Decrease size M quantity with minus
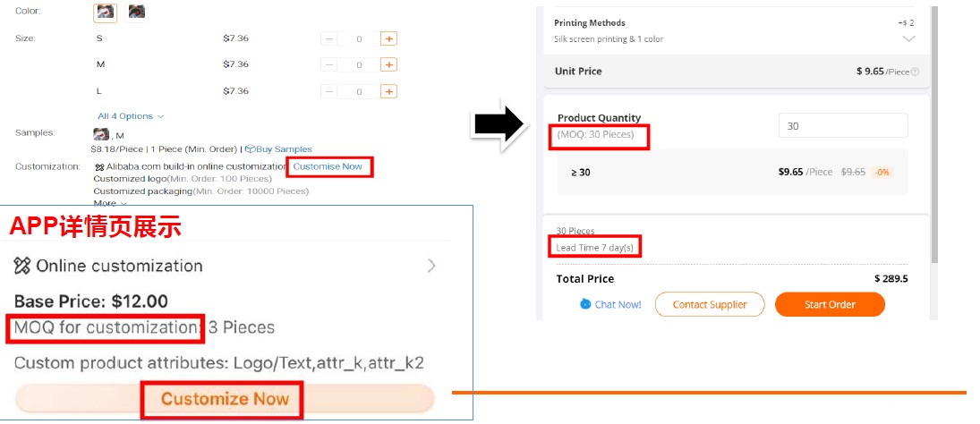 328,65
